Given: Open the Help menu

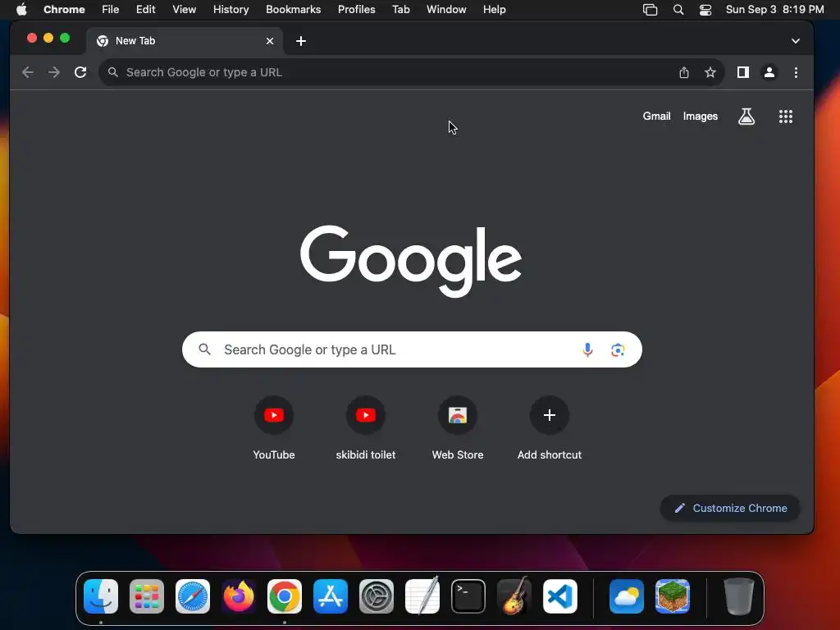Looking at the screenshot, I should [x=494, y=10].
